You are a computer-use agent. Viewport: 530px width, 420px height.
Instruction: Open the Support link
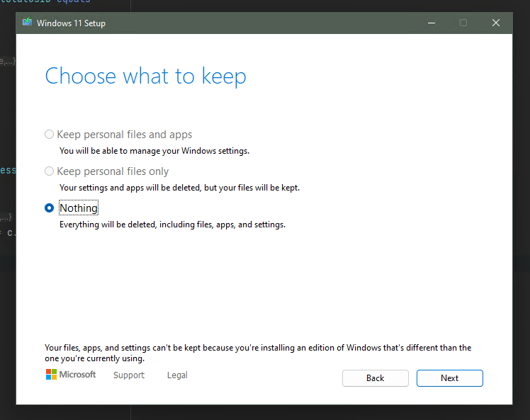pos(129,375)
